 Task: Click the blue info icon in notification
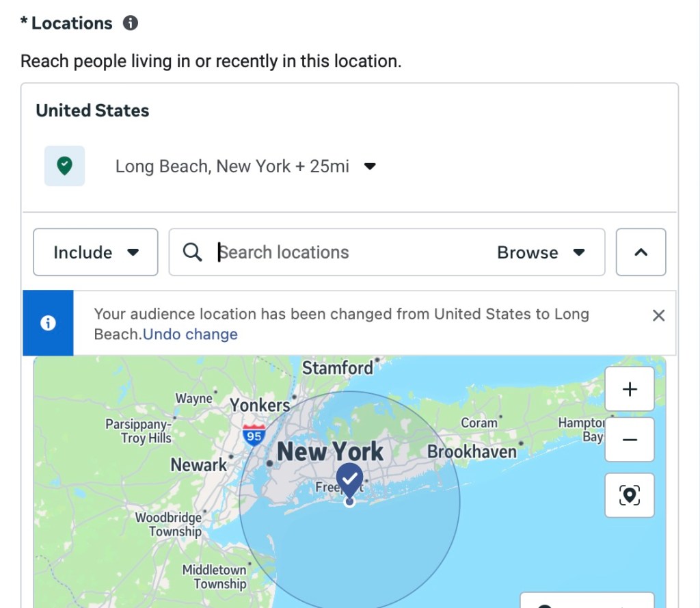click(x=48, y=323)
